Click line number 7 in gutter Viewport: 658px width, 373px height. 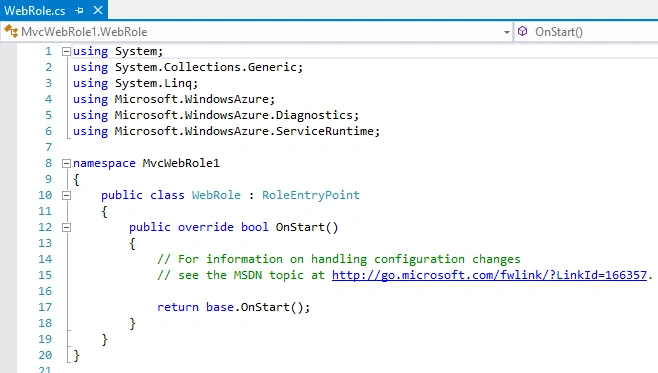click(x=49, y=147)
